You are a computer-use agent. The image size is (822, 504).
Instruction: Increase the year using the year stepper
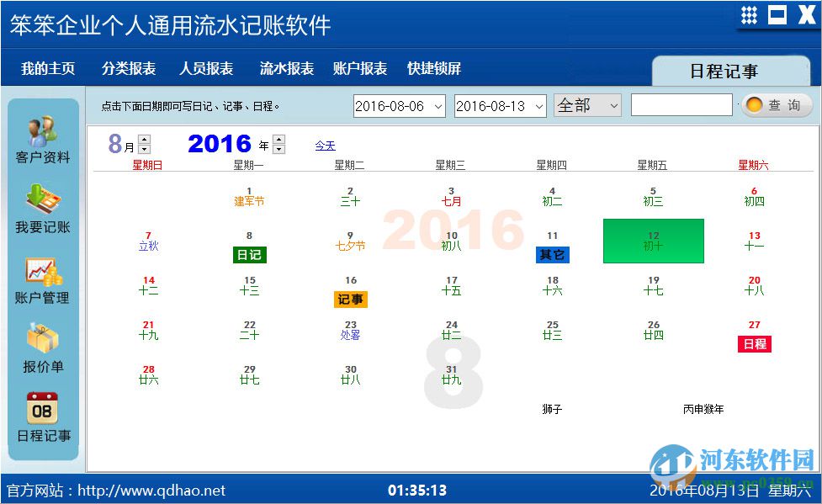(x=278, y=138)
